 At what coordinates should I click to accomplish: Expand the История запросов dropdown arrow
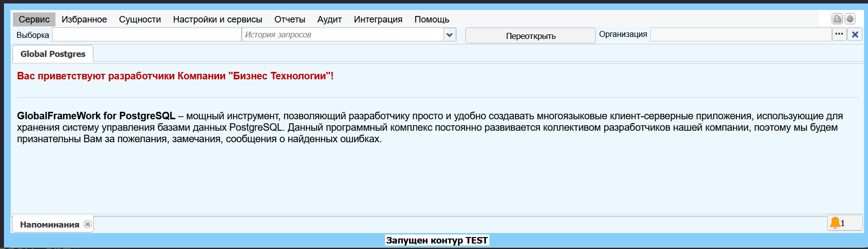449,35
